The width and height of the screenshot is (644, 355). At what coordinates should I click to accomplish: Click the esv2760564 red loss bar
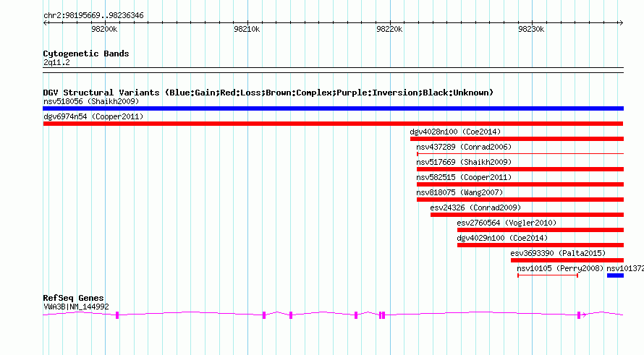coord(540,230)
